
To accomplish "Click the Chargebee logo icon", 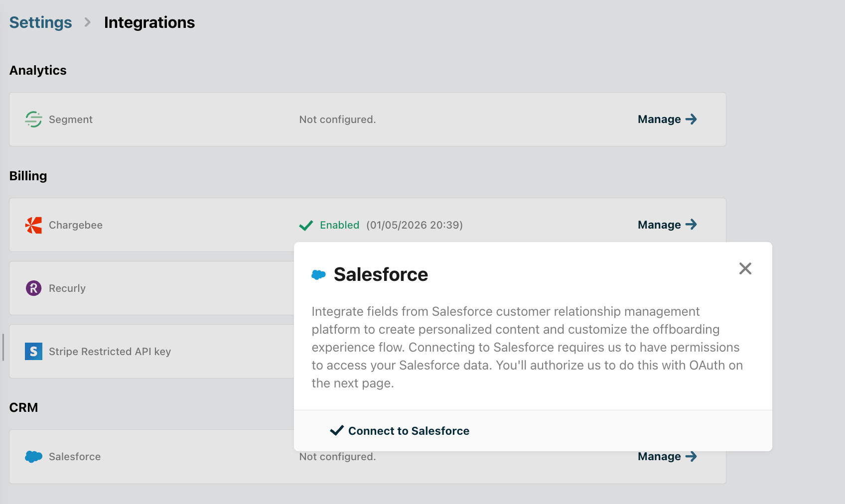I will pos(33,225).
